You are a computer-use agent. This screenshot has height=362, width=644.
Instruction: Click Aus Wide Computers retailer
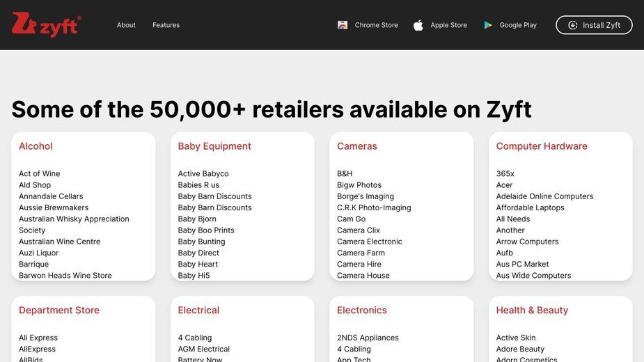point(533,276)
